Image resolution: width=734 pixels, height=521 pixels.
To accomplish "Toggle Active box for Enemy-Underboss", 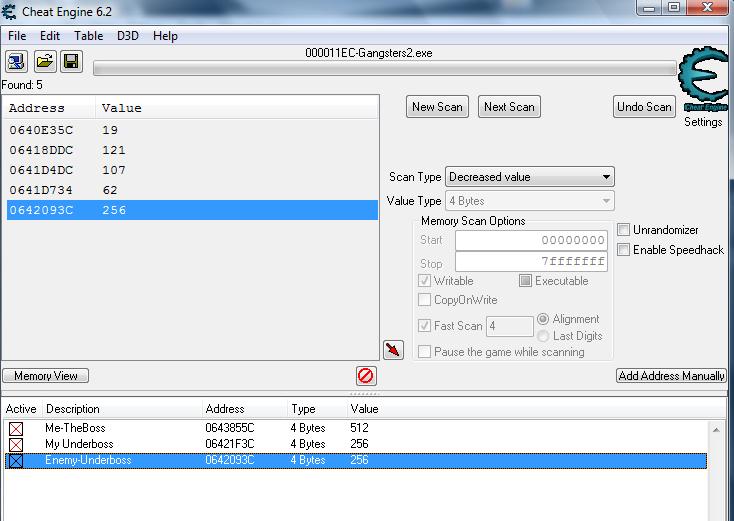I will tap(16, 461).
